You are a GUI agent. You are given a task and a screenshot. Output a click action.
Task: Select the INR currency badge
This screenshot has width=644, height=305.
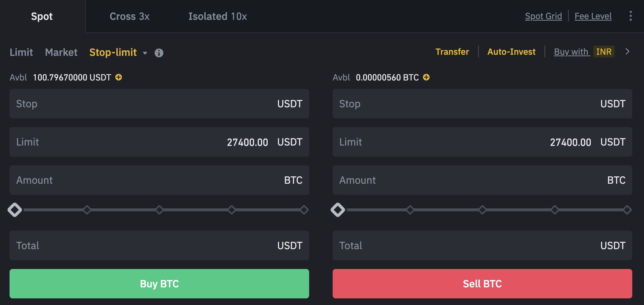click(604, 52)
